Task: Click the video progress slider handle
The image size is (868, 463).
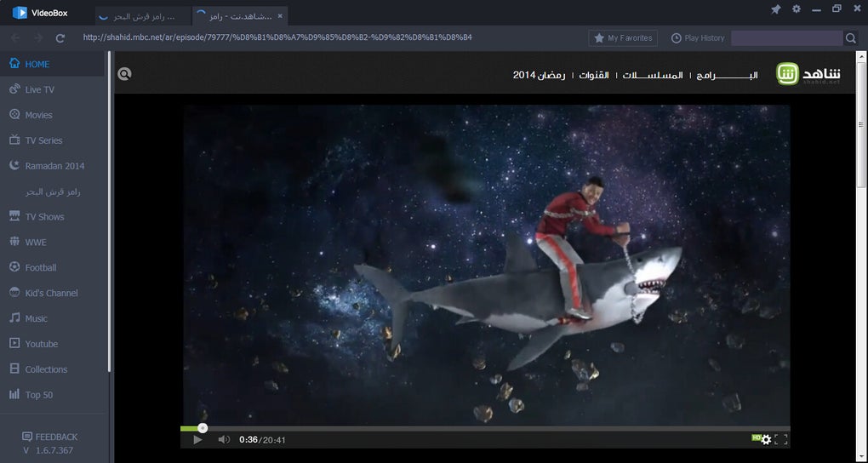Action: coord(203,428)
